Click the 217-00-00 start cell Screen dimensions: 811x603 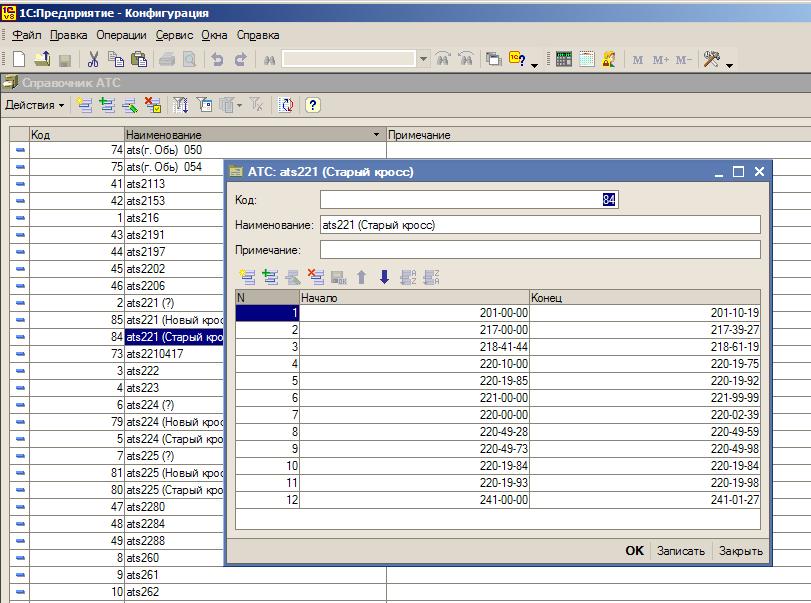click(x=415, y=330)
